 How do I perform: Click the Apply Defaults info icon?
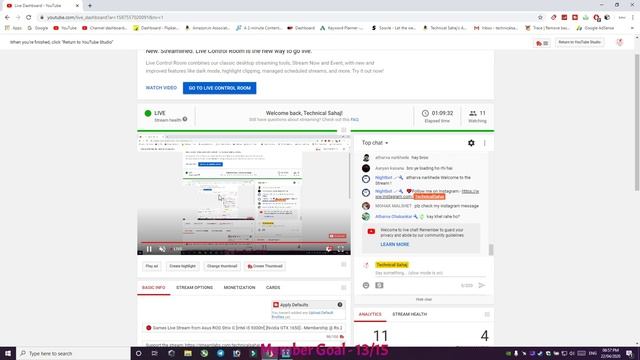click(340, 304)
